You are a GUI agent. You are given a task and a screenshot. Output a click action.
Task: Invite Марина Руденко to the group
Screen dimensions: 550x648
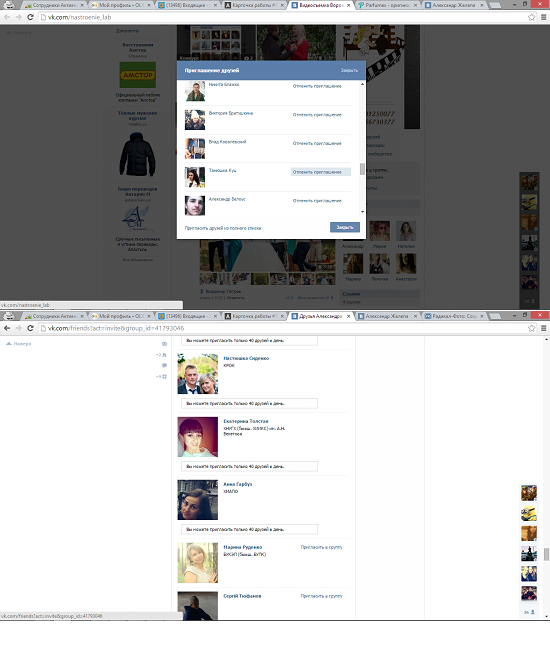click(x=322, y=547)
